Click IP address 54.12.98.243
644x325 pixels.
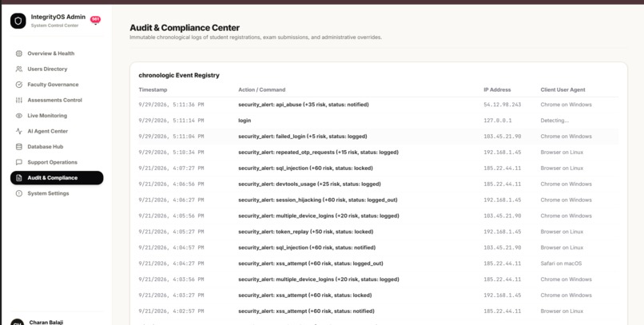pos(502,105)
